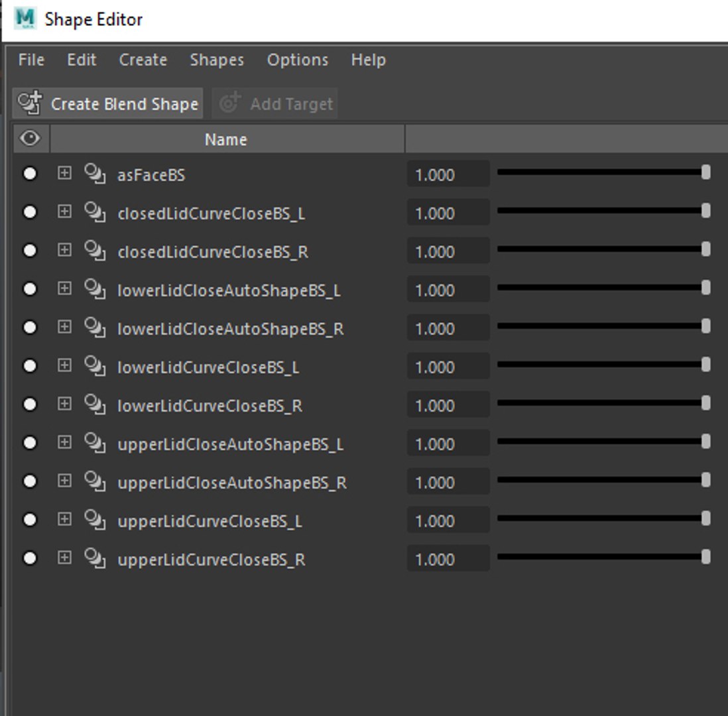Screen dimensions: 728x716
Task: Toggle visibility dot for upperLidCurveCloseBS_R
Action: coord(30,559)
